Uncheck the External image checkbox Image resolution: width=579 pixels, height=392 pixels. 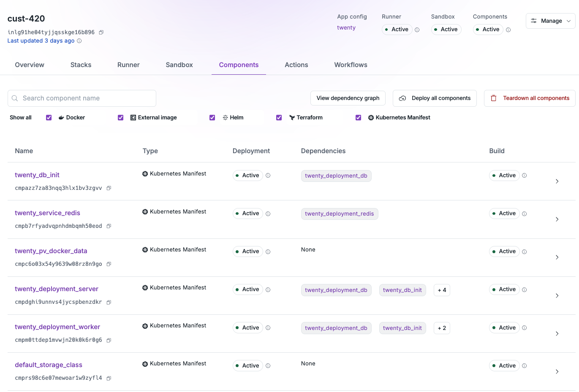[121, 117]
